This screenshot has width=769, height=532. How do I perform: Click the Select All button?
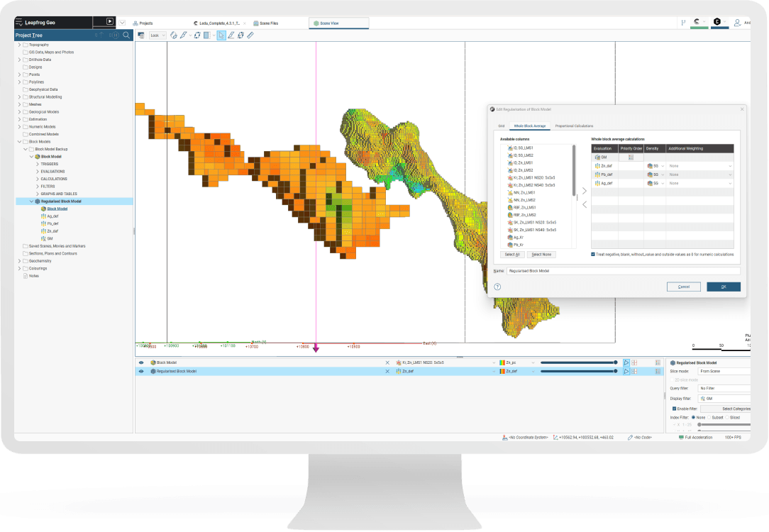pyautogui.click(x=512, y=255)
